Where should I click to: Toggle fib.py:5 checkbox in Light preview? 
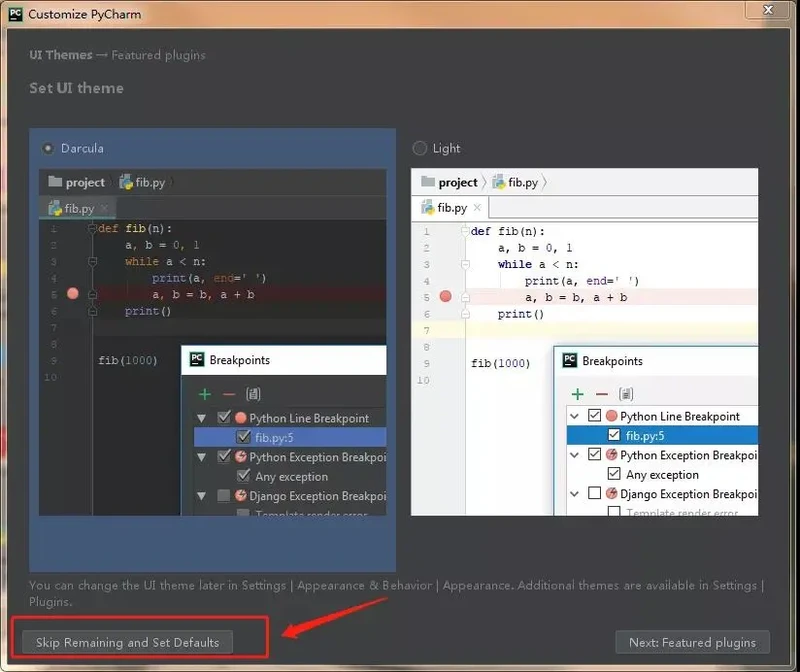coord(614,435)
